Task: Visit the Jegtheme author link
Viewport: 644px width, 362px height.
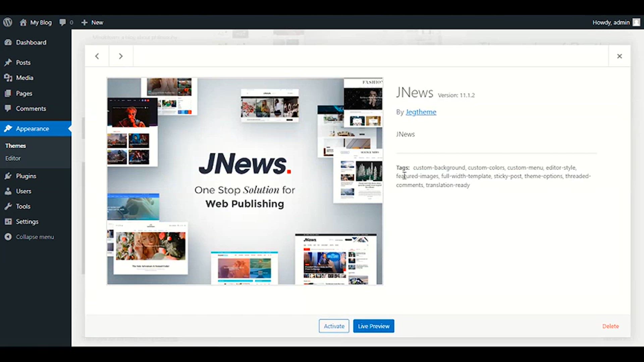Action: pyautogui.click(x=421, y=112)
